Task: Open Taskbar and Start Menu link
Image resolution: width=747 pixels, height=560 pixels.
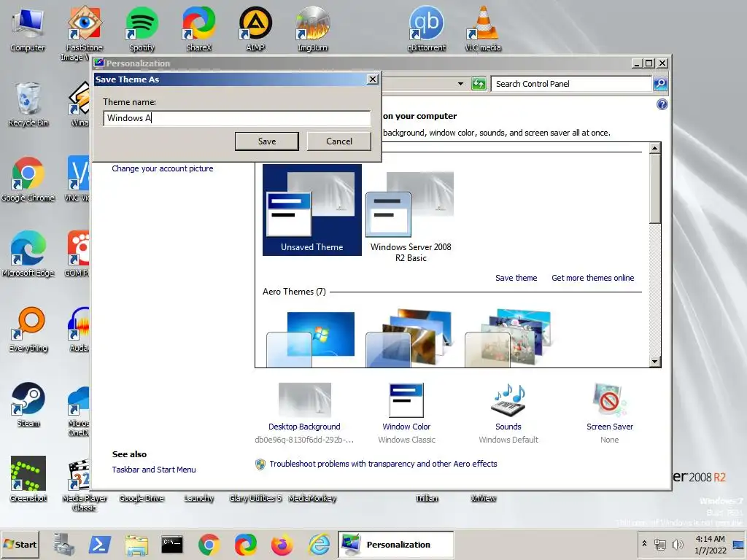Action: pos(154,470)
